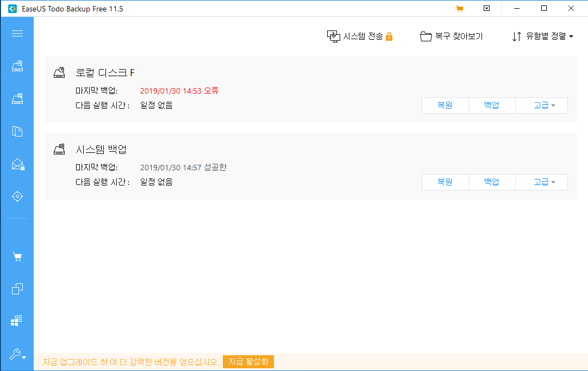
Task: Open Mail Backup sidebar icon with lock
Action: tap(17, 164)
